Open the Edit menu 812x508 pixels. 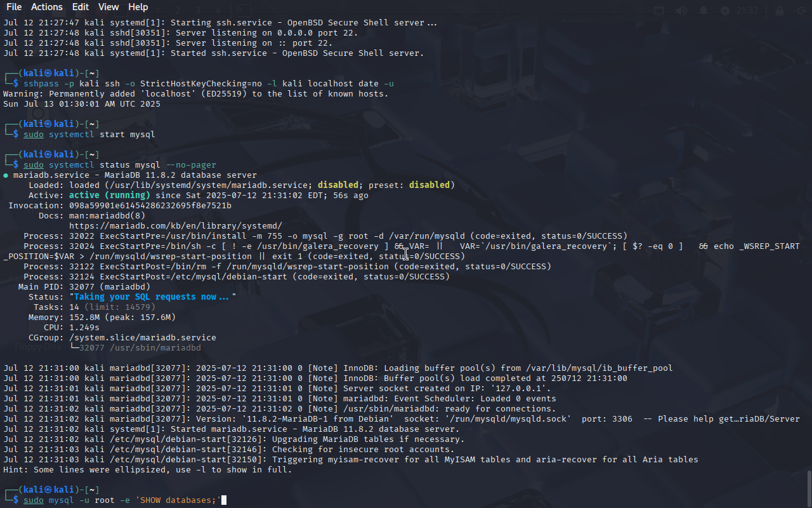(x=81, y=7)
